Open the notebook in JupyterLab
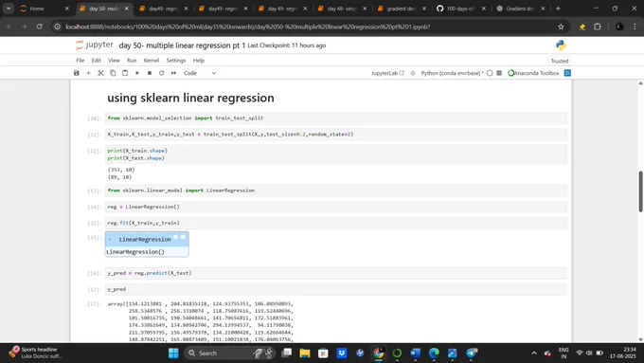The width and height of the screenshot is (644, 363). click(x=387, y=73)
